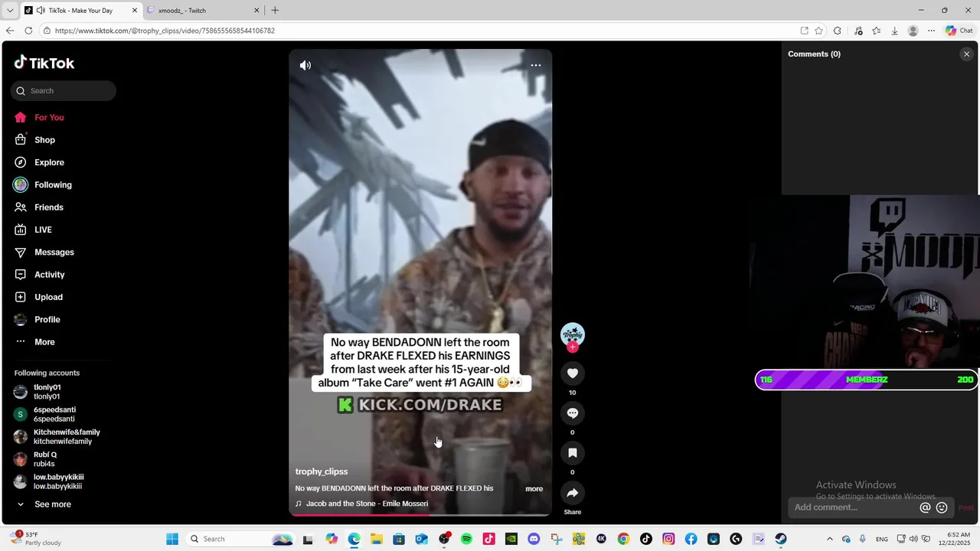Image resolution: width=980 pixels, height=551 pixels.
Task: Open browser Extensions puzzle icon
Action: point(837,31)
